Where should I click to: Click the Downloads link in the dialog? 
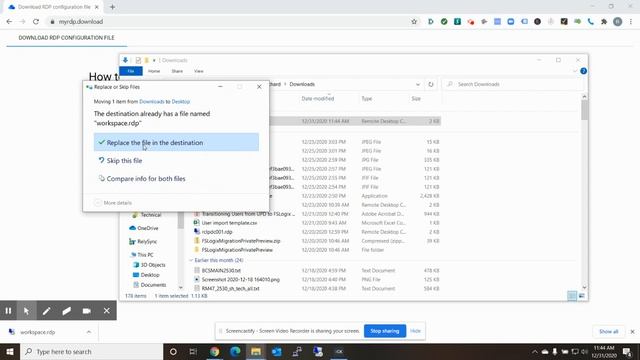pyautogui.click(x=151, y=102)
